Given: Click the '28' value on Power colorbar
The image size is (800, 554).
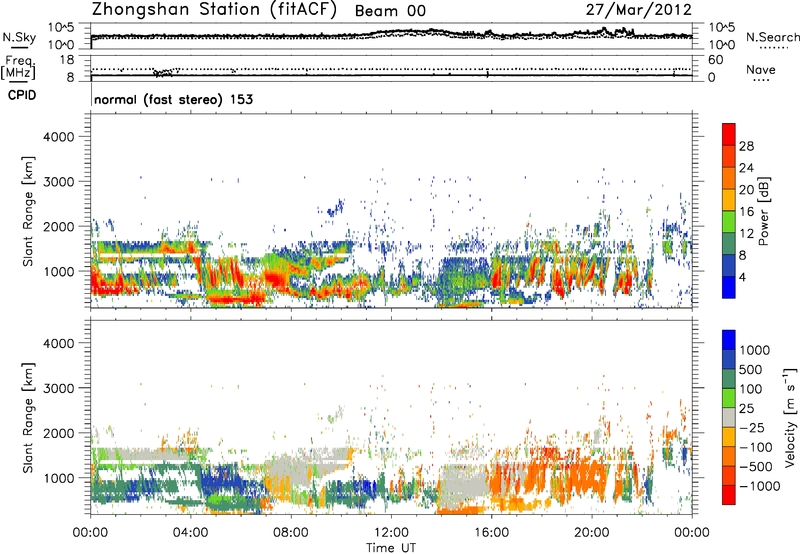Looking at the screenshot, I should (x=746, y=146).
